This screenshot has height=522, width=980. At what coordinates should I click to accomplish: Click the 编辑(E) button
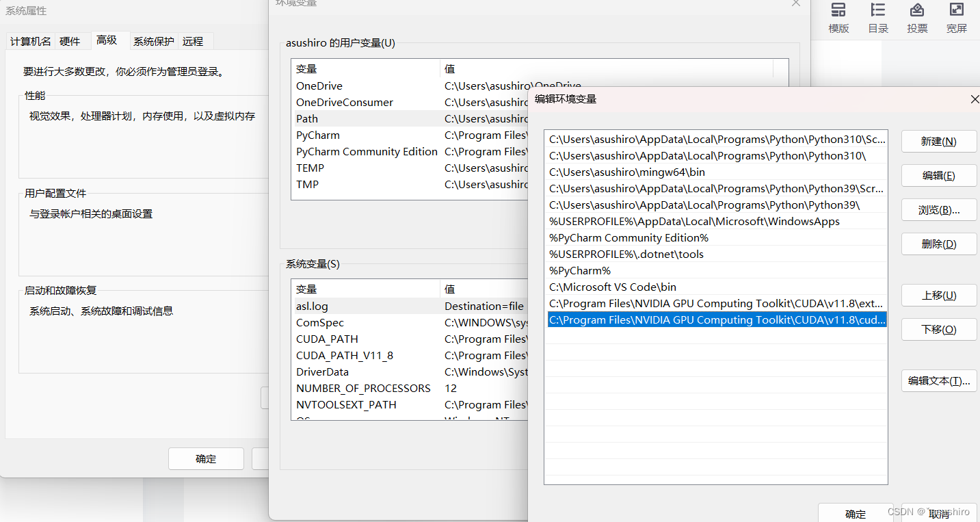point(939,176)
